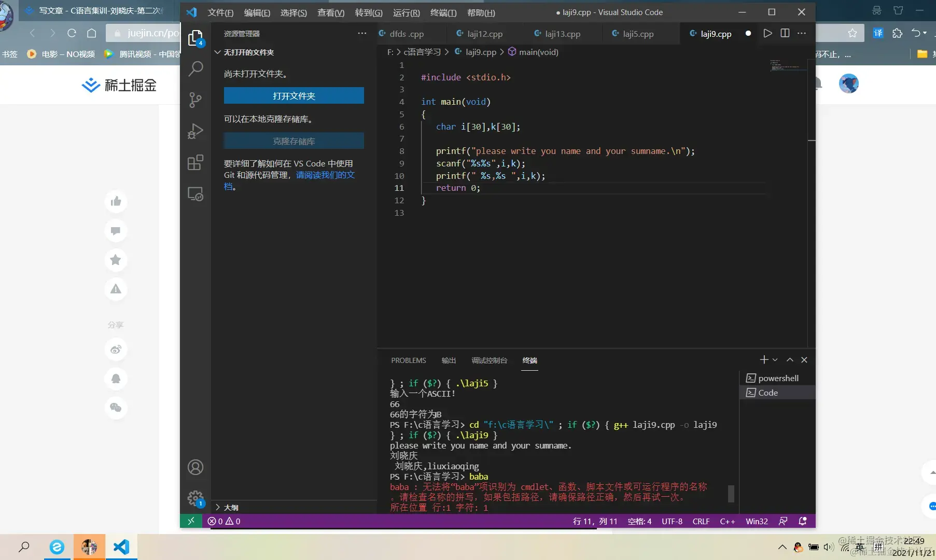
Task: Open the Extensions view
Action: [195, 163]
